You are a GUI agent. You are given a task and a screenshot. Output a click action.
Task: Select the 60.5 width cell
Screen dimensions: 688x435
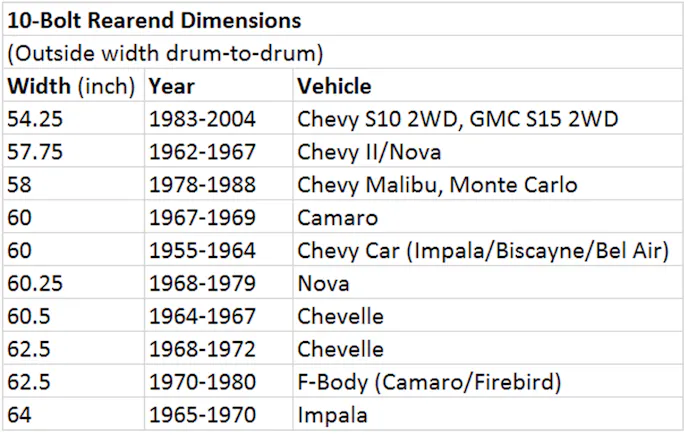(x=29, y=316)
